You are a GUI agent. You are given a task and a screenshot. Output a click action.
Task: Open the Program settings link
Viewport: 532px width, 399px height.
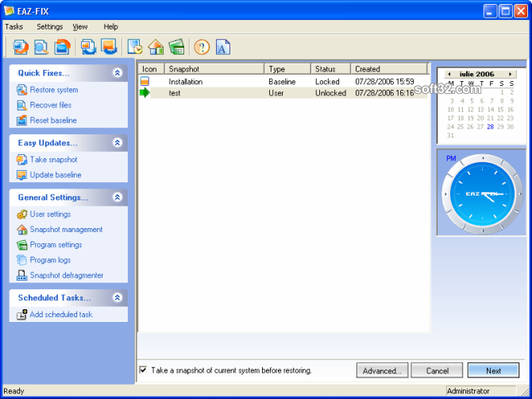coord(56,245)
